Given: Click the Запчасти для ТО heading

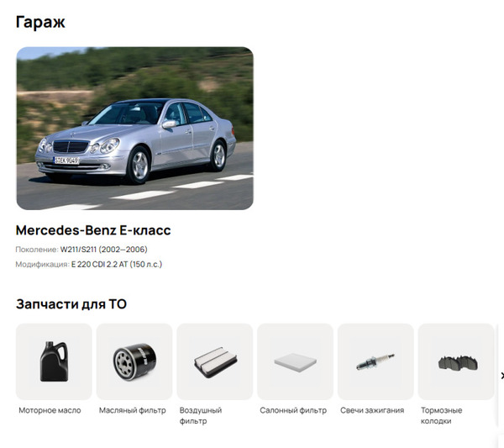Looking at the screenshot, I should 71,304.
